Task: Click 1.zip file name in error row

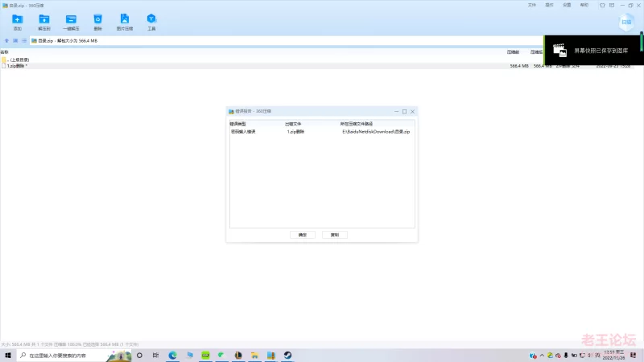Action: (x=295, y=132)
